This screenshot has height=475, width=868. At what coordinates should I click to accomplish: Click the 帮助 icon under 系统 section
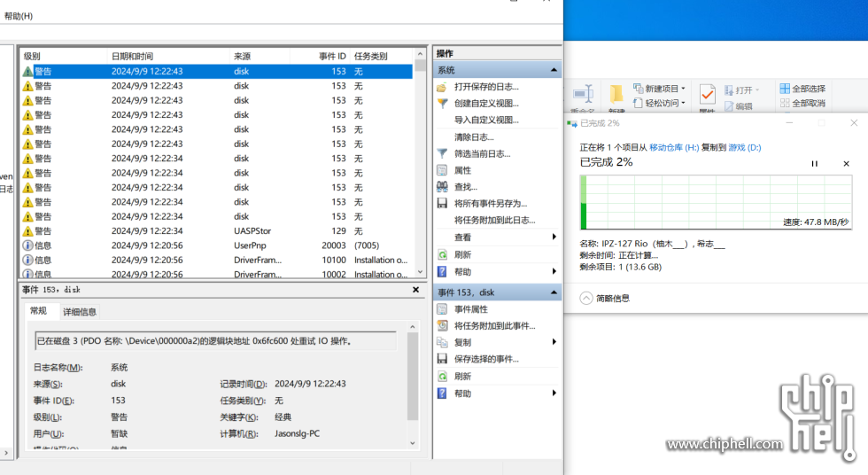442,272
